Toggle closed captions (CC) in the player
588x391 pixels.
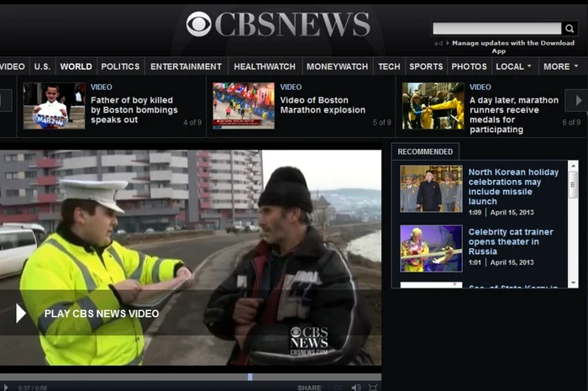pyautogui.click(x=339, y=388)
